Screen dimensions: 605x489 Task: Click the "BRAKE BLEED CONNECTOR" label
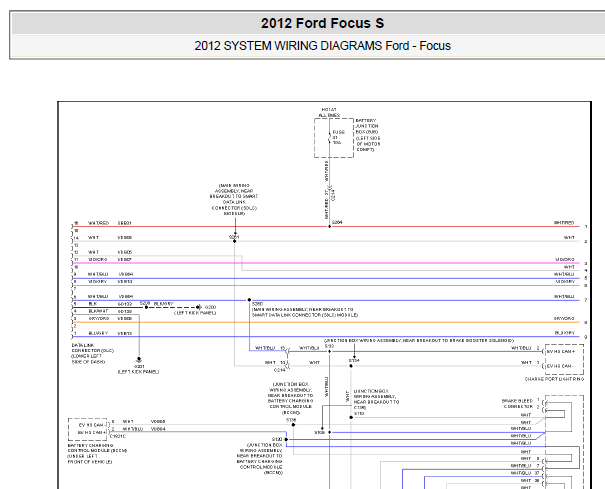[517, 403]
